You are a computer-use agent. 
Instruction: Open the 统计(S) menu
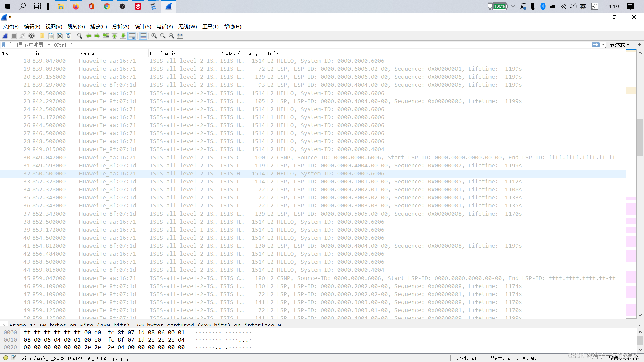[x=143, y=27]
